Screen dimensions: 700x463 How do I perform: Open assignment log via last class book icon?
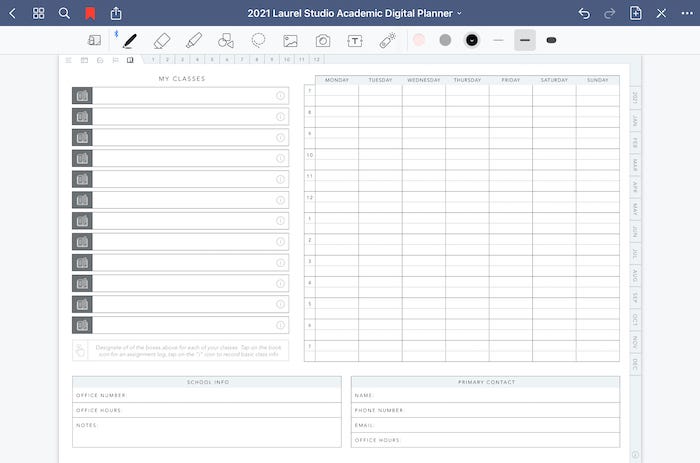click(x=82, y=325)
